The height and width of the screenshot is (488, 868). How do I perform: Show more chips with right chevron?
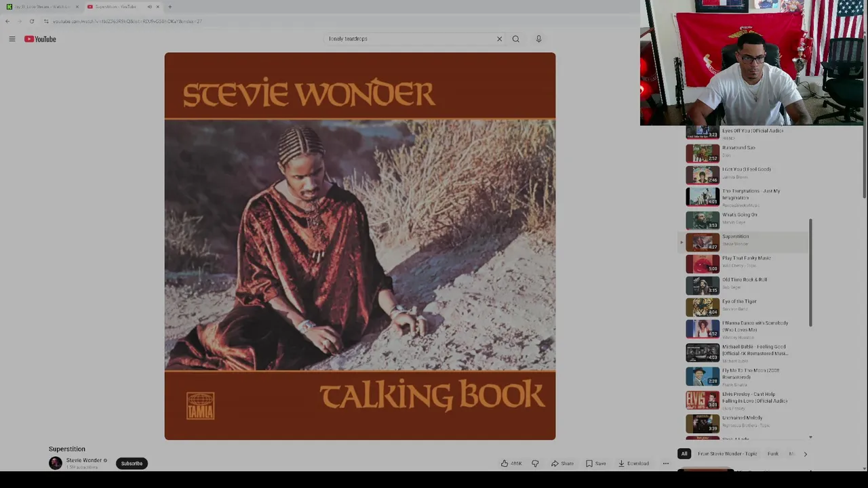point(805,454)
